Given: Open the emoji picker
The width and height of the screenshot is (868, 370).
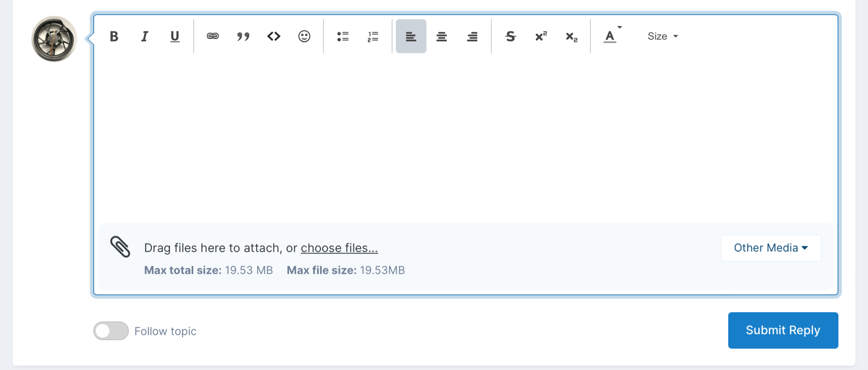Looking at the screenshot, I should (304, 36).
